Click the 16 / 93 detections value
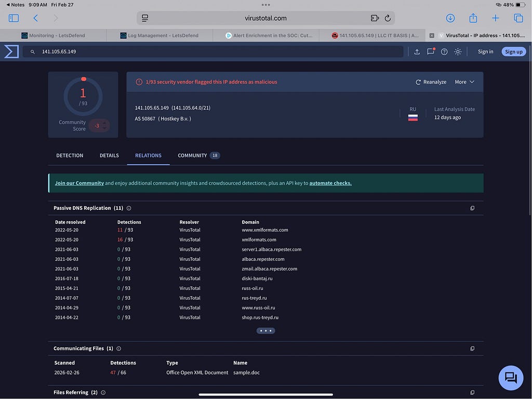The height and width of the screenshot is (399, 532). pyautogui.click(x=125, y=240)
